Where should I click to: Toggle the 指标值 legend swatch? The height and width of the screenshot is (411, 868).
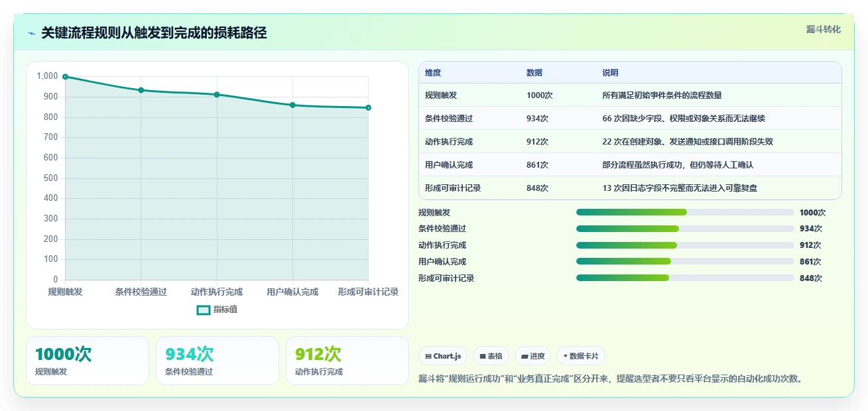pyautogui.click(x=204, y=310)
